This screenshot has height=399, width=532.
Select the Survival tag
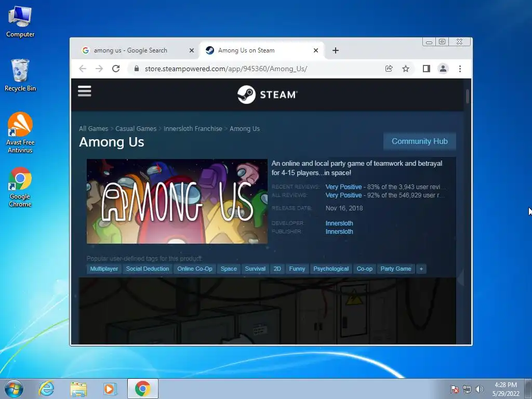click(x=255, y=269)
